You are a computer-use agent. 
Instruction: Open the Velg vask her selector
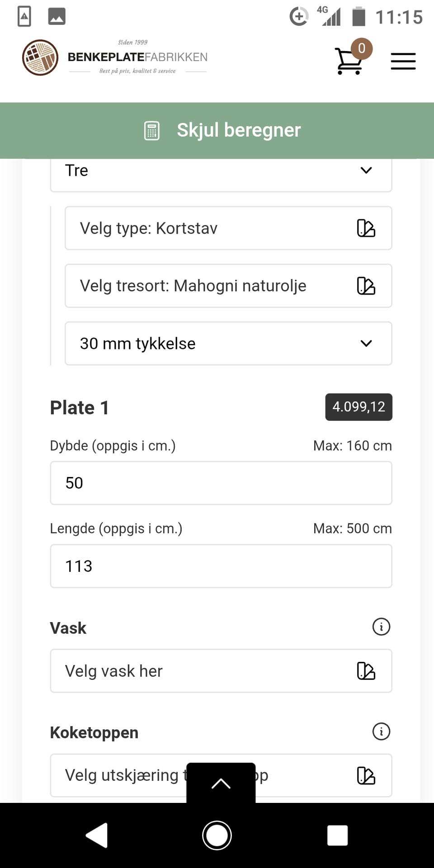221,671
